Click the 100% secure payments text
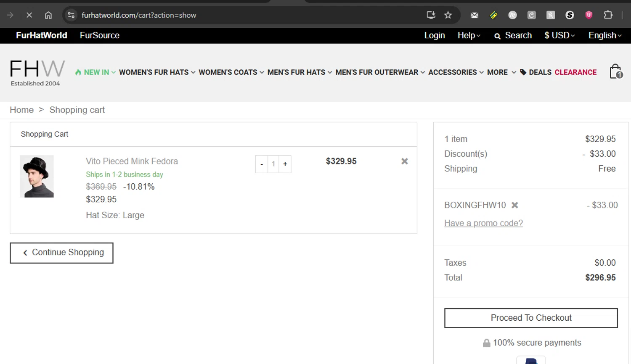 coord(537,343)
